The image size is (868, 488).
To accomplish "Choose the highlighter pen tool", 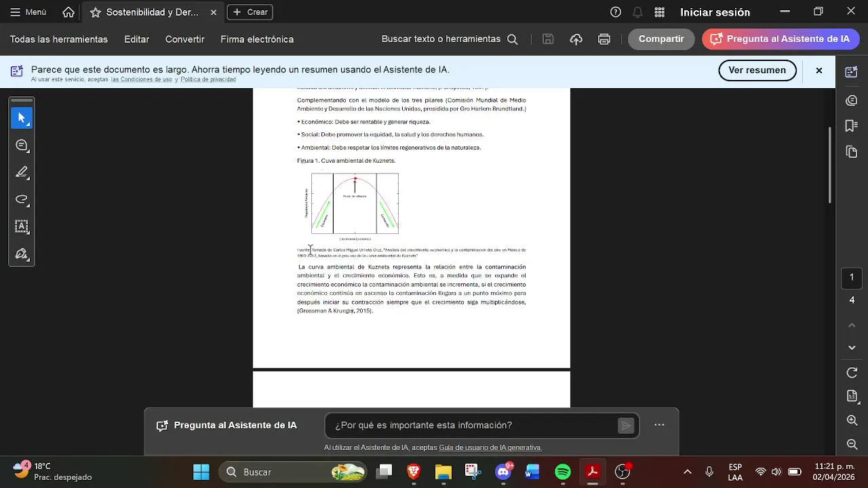I will (22, 172).
